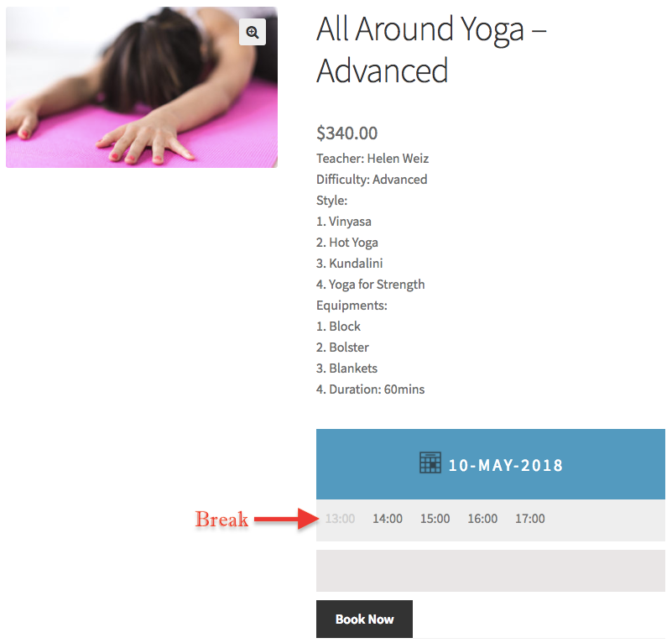Click the Difficulty: Advanced line
The image size is (672, 643).
[x=372, y=180]
